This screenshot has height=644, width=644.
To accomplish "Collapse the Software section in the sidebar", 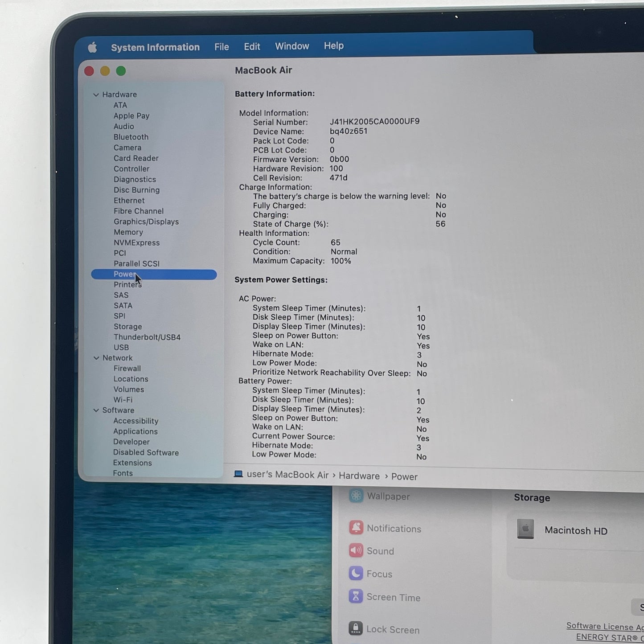I will point(96,410).
